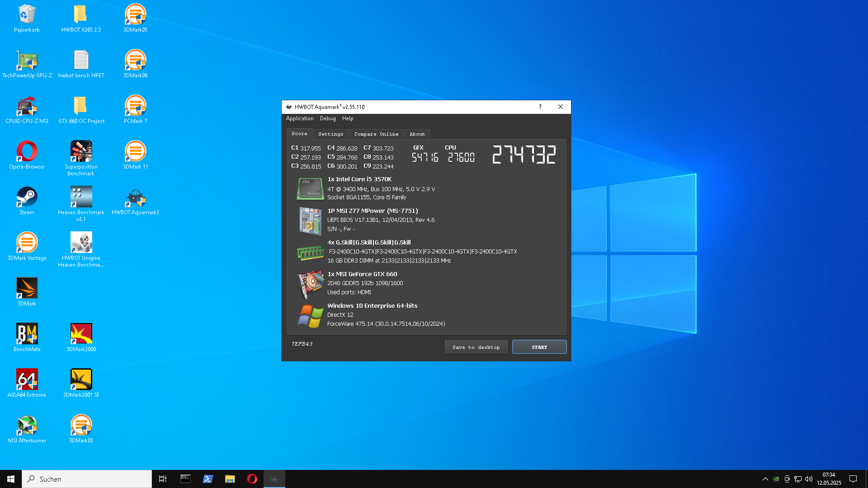Launch the 3DMark 11 shortcut
This screenshot has width=868, height=488.
[x=135, y=155]
